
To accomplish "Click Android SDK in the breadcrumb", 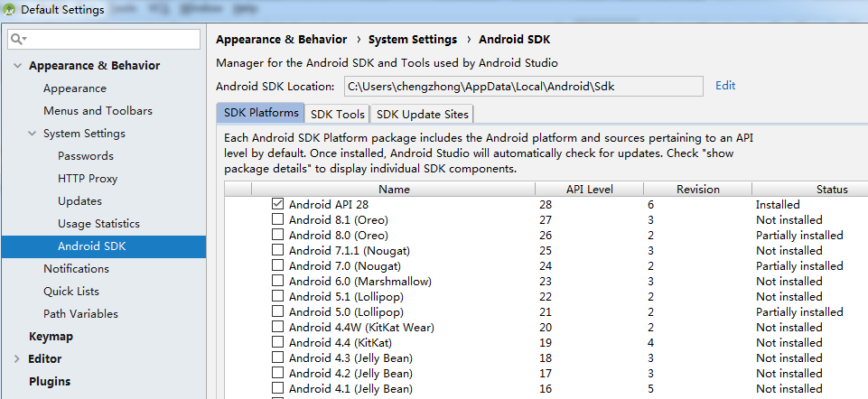I will (514, 40).
